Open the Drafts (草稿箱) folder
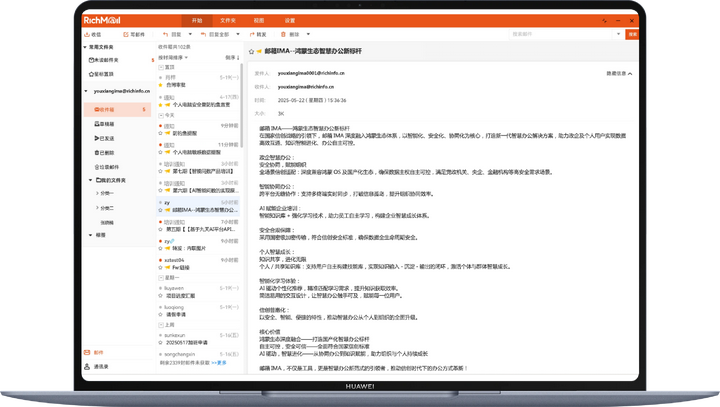This screenshot has width=720, height=407. click(104, 124)
